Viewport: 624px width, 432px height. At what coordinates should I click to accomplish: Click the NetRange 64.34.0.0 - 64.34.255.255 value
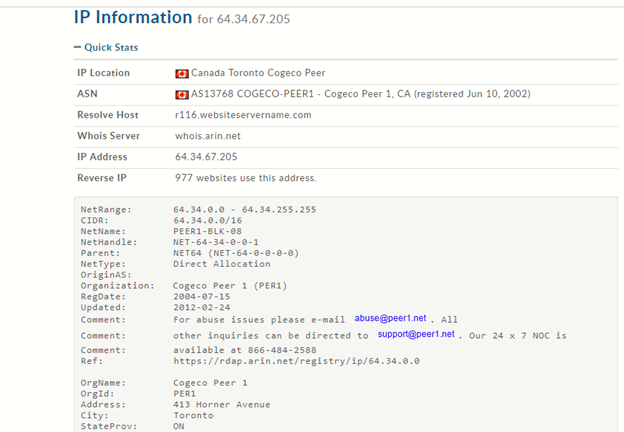pos(244,209)
